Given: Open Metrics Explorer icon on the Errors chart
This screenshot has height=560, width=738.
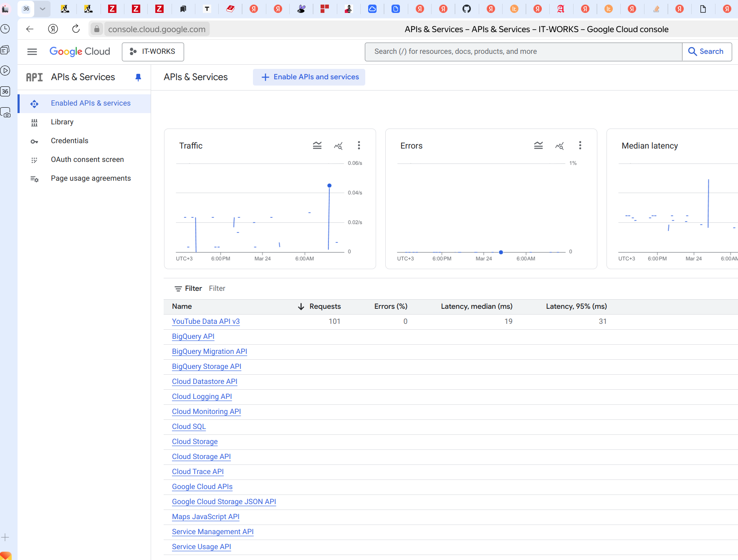Looking at the screenshot, I should point(559,146).
